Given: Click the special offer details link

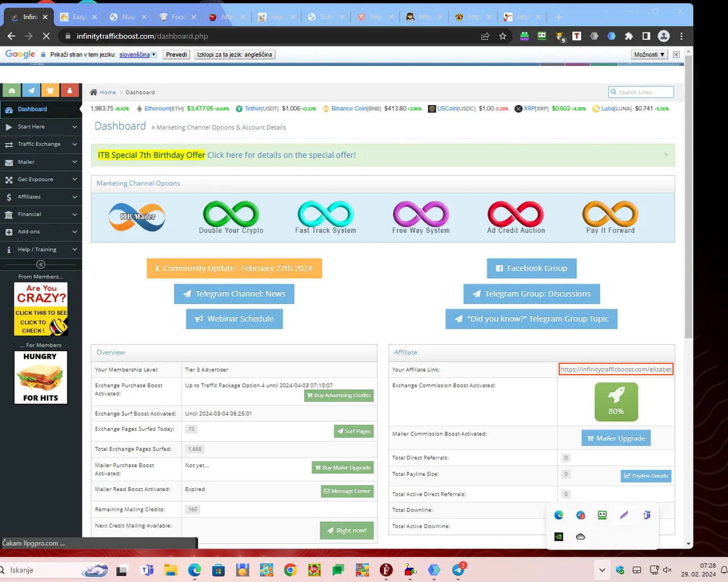Looking at the screenshot, I should coord(282,155).
